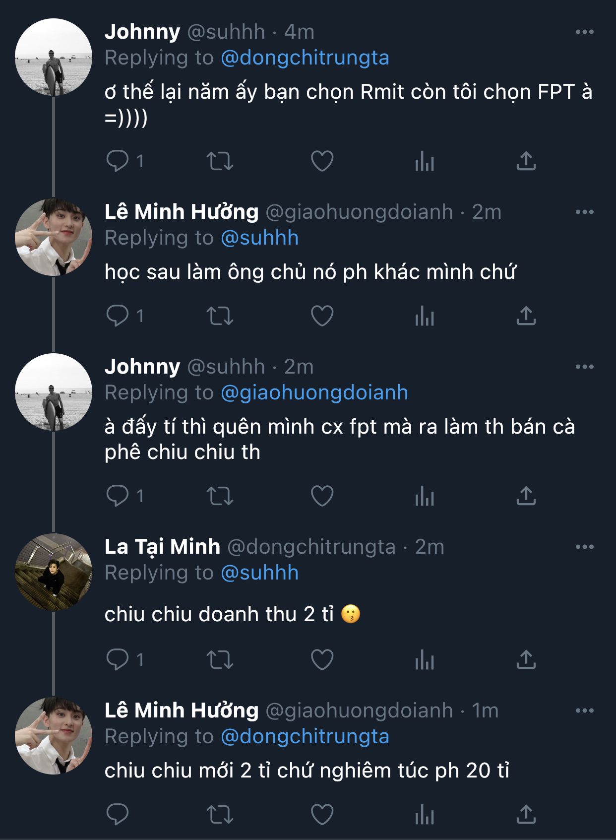Screen dimensions: 616x840
Task: Open more options menu on La Tại Minh's tweet
Action: coord(584,547)
